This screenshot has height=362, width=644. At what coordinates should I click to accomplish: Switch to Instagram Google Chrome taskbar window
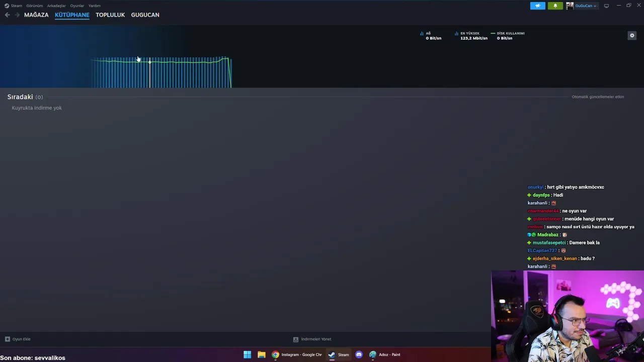coord(297,354)
